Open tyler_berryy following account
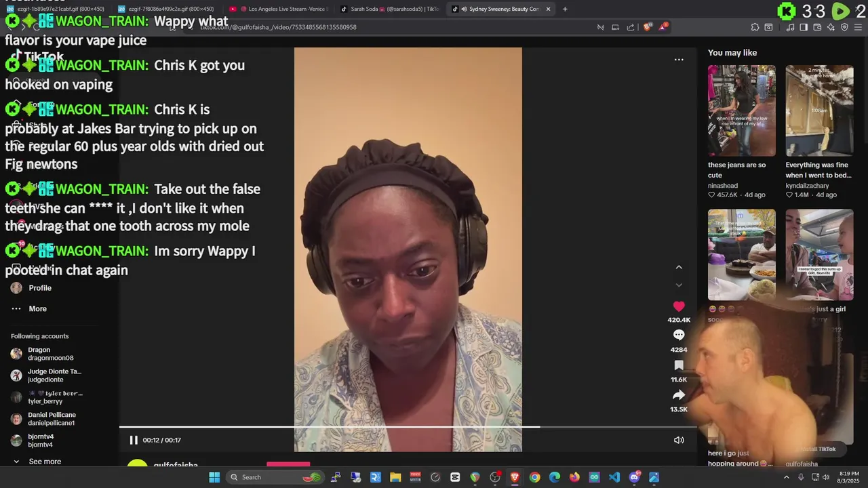 (46, 397)
